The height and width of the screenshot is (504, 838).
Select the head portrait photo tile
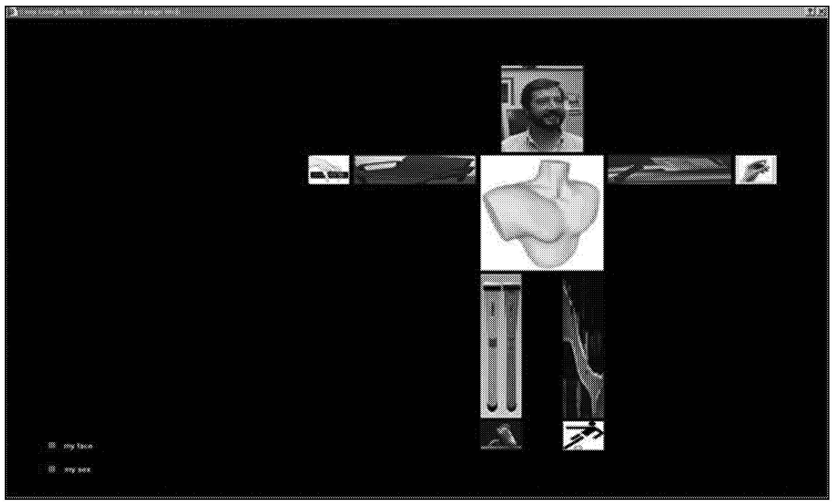click(x=542, y=108)
